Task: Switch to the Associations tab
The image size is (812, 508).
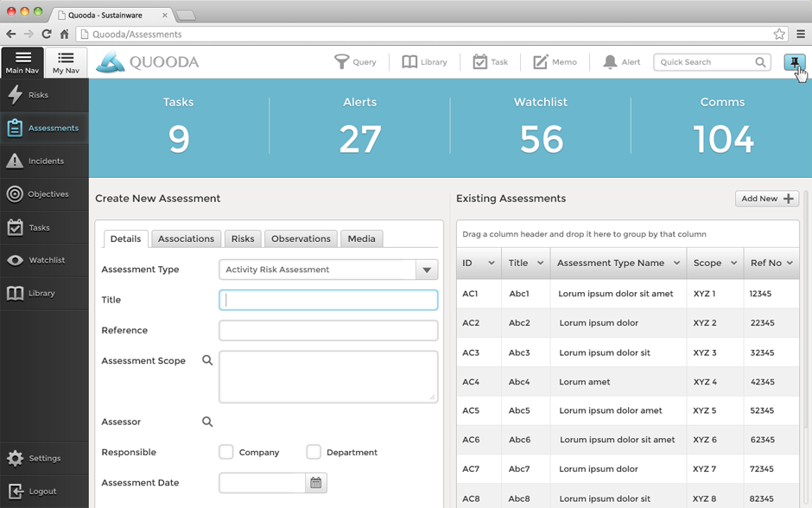Action: [186, 239]
